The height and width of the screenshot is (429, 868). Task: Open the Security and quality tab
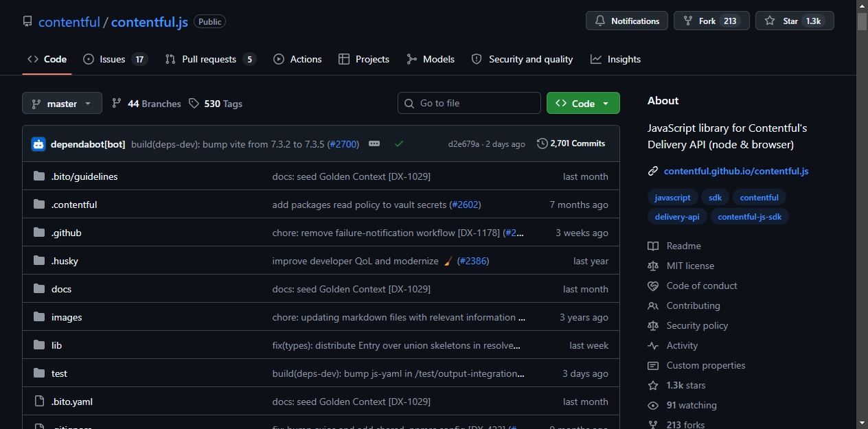point(522,59)
